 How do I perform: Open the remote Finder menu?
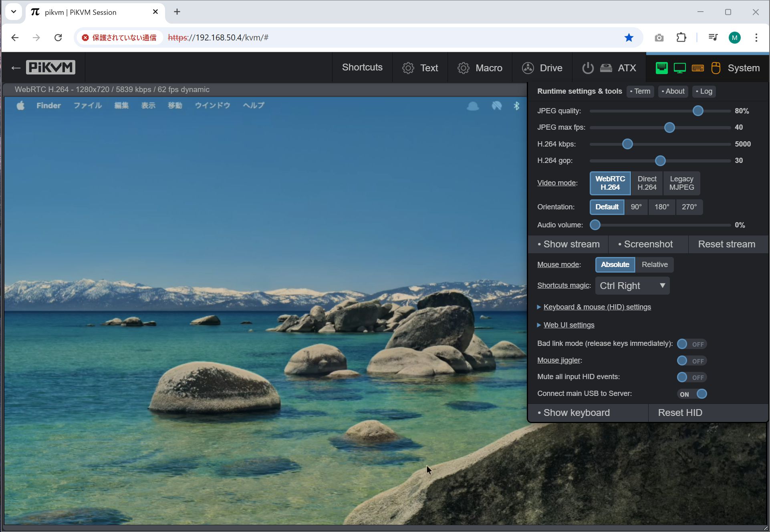[48, 106]
